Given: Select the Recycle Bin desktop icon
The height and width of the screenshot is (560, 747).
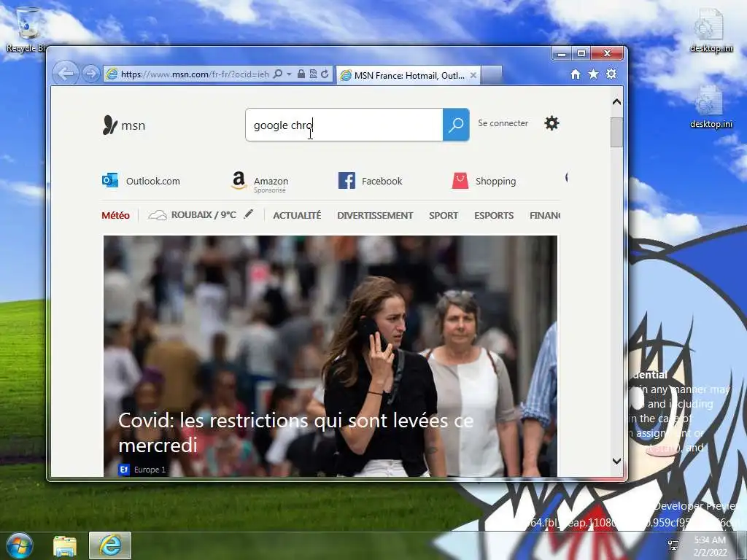Looking at the screenshot, I should click(28, 30).
